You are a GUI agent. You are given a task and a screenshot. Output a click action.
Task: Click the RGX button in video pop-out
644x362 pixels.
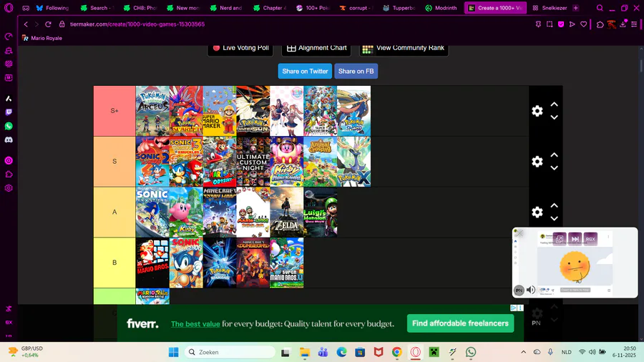coord(590,239)
